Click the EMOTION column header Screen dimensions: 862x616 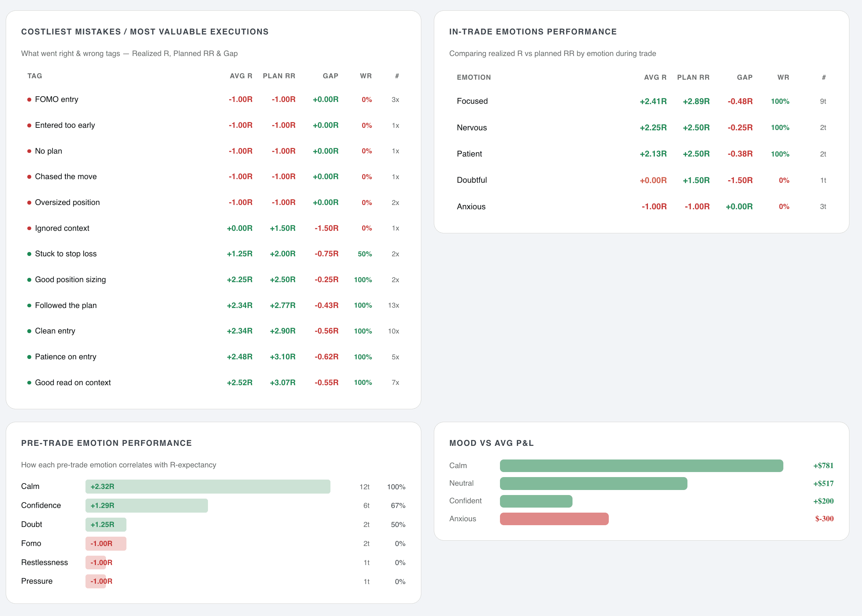[473, 77]
